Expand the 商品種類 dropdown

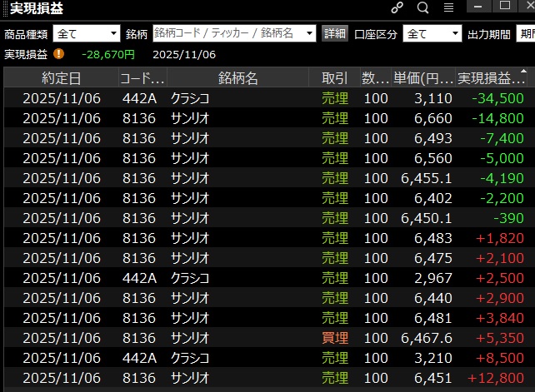tap(87, 33)
